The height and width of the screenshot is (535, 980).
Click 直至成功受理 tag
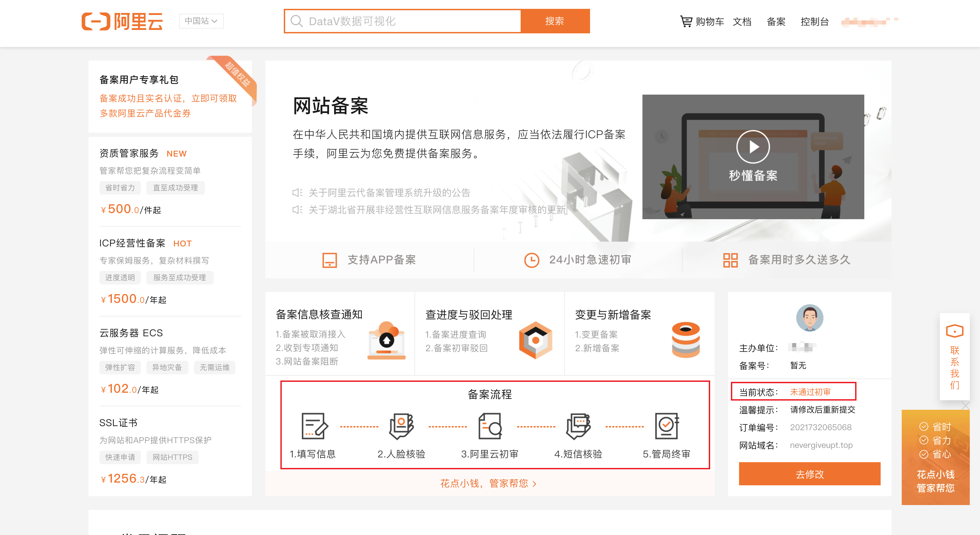[x=175, y=188]
